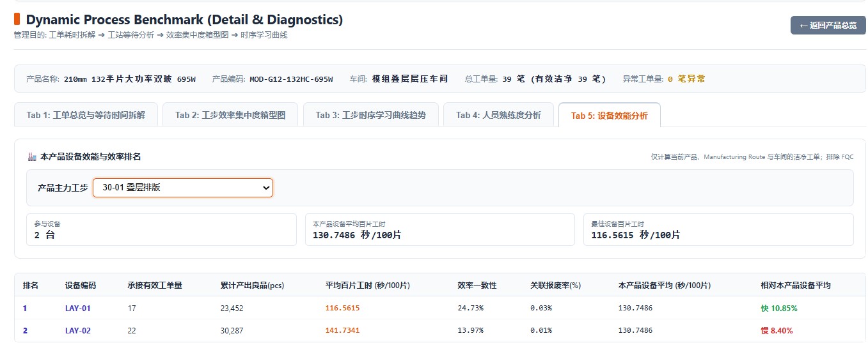868x343 pixels.
Task: Click the 快 10.85% cell
Action: coord(779,309)
